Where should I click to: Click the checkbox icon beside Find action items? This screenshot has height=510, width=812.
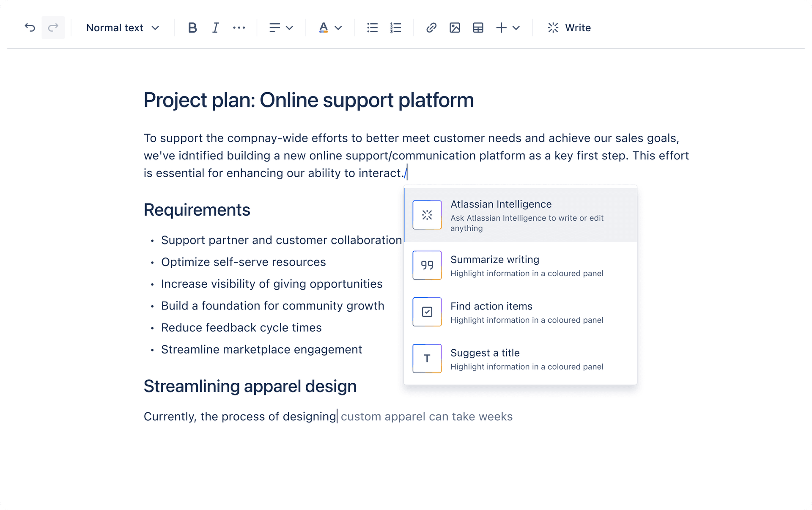pyautogui.click(x=427, y=312)
